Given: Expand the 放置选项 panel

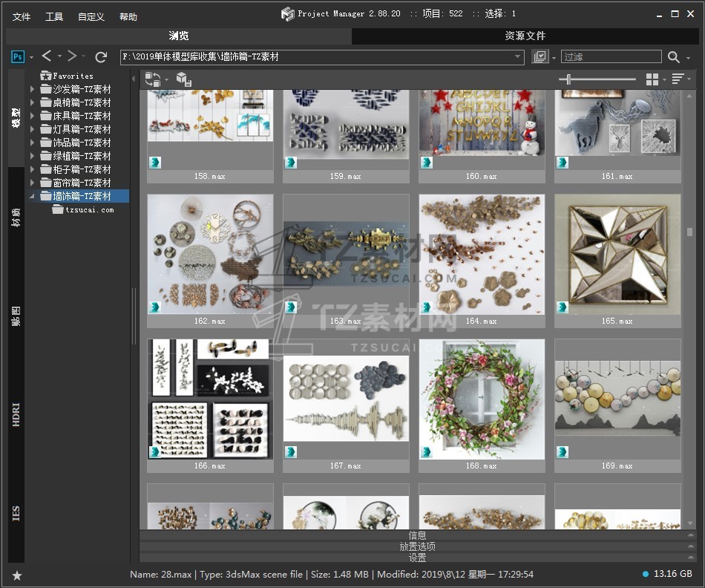Looking at the screenshot, I should pos(417,546).
